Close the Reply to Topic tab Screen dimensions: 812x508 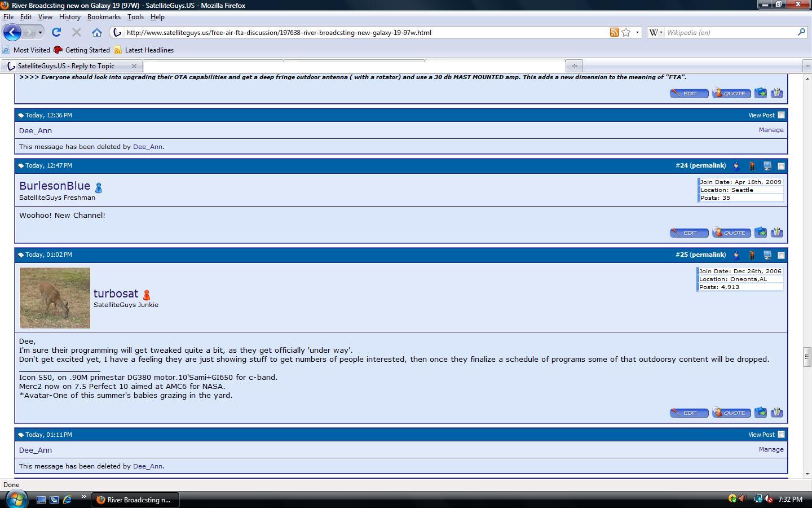134,66
